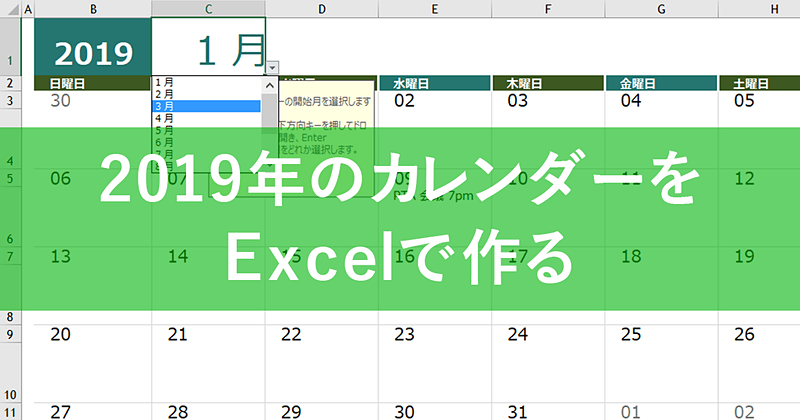Screen dimensions: 800x420
Task: Select the date cell 26
Action: coord(759,334)
